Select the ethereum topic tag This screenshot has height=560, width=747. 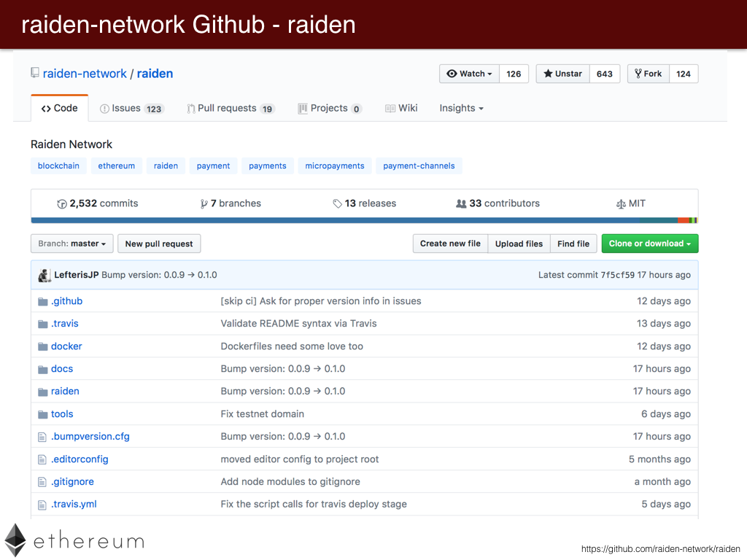point(116,166)
